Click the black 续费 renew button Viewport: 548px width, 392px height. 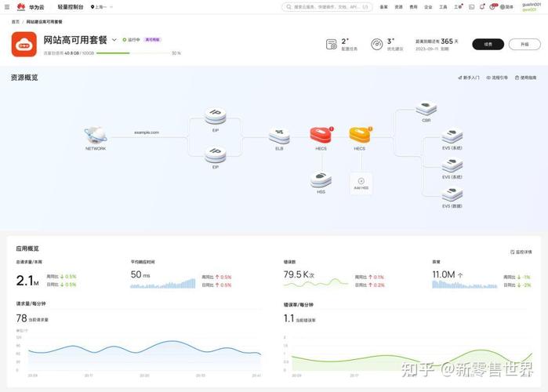(x=488, y=45)
